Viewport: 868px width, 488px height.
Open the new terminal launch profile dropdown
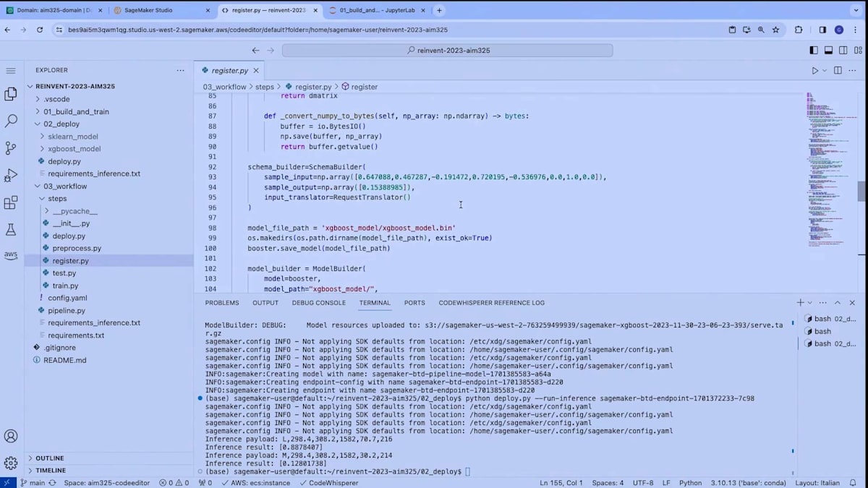809,302
